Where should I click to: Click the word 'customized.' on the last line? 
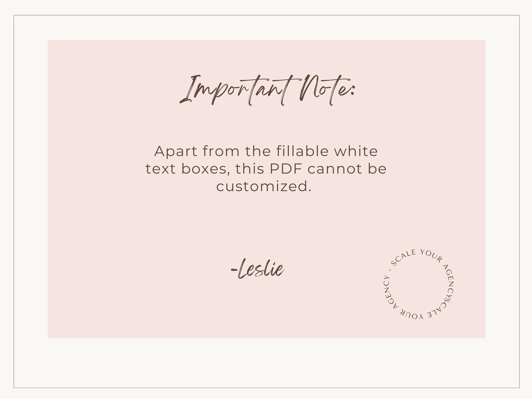click(x=264, y=186)
